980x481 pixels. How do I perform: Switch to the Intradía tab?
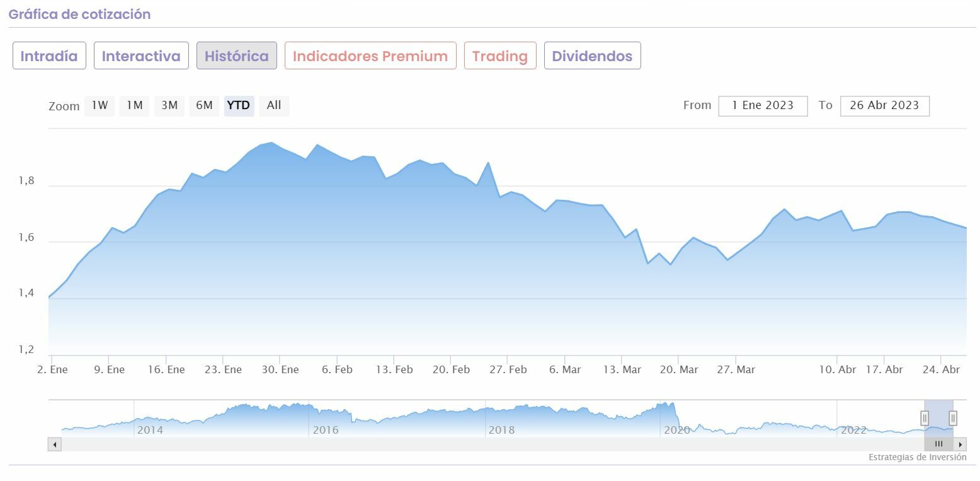coord(49,56)
